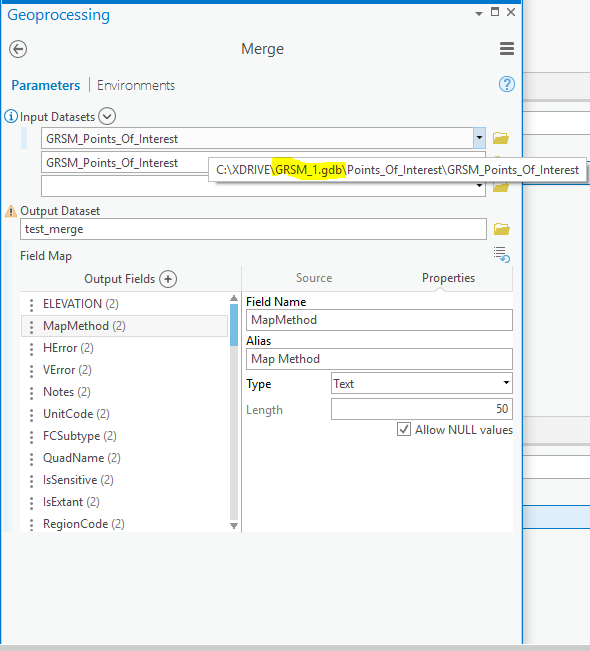The width and height of the screenshot is (590, 651).
Task: Open the Geoprocessing hamburger menu
Action: [x=507, y=49]
